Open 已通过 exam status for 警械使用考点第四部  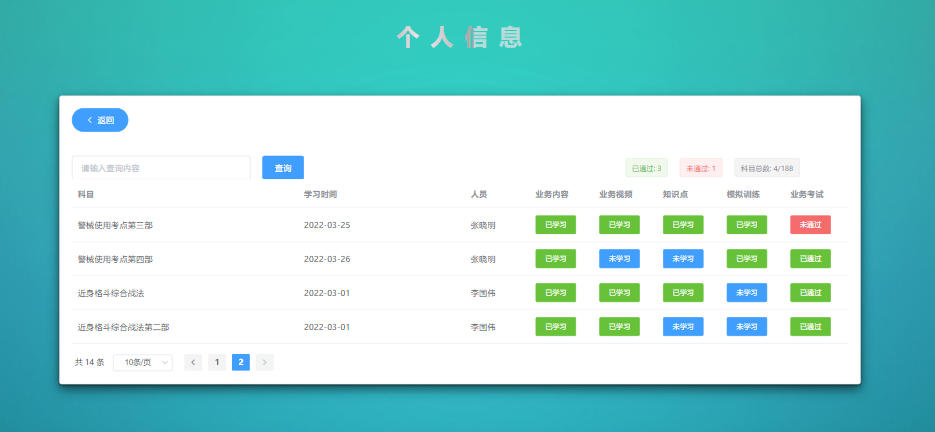click(810, 259)
